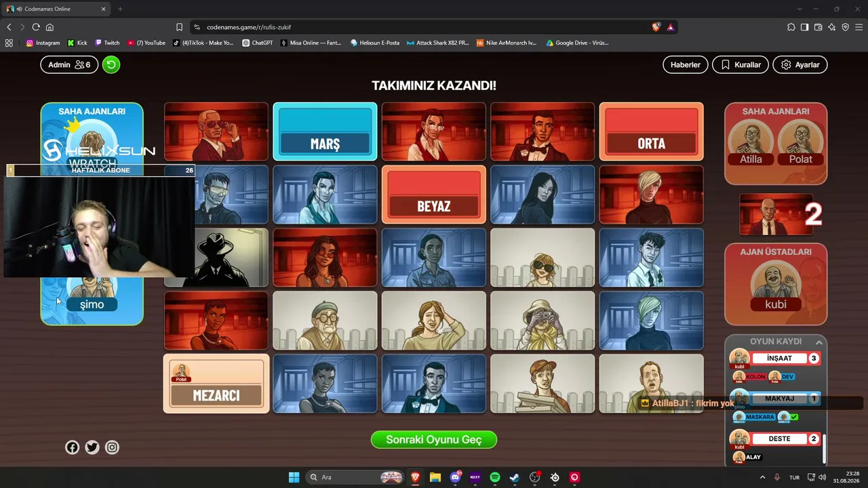868x488 pixels.
Task: Toggle the browser sidebar panel icon
Action: 804,27
